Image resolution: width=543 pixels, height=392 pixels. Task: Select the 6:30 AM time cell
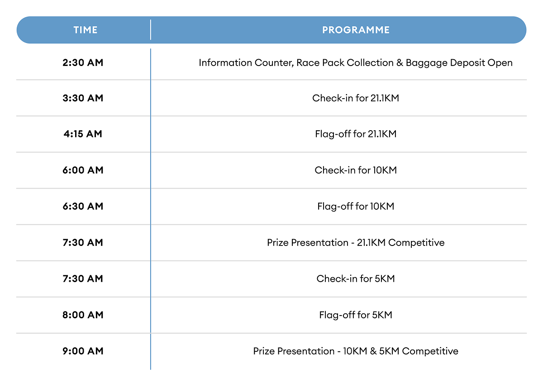coord(83,207)
